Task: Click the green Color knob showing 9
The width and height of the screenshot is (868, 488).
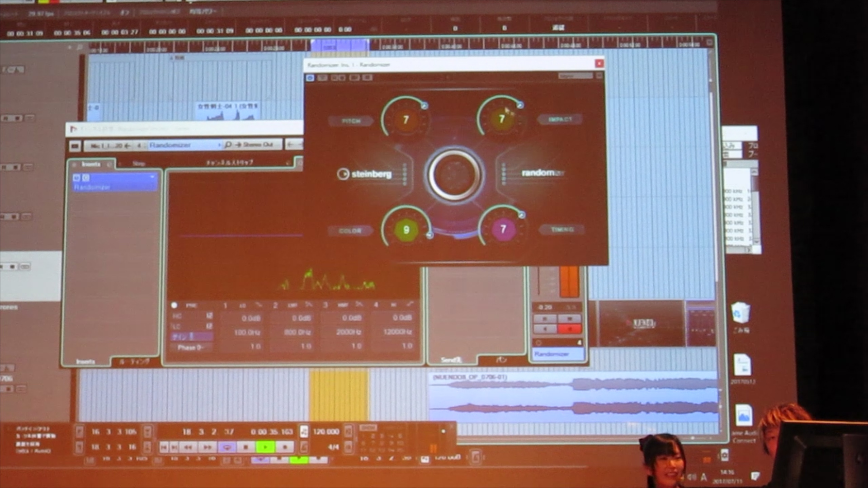Action: pyautogui.click(x=406, y=230)
